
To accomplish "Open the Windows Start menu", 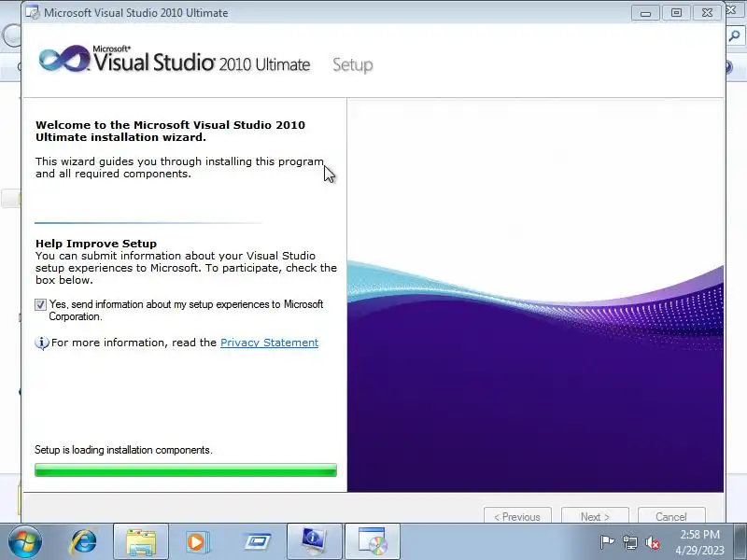I will [25, 542].
